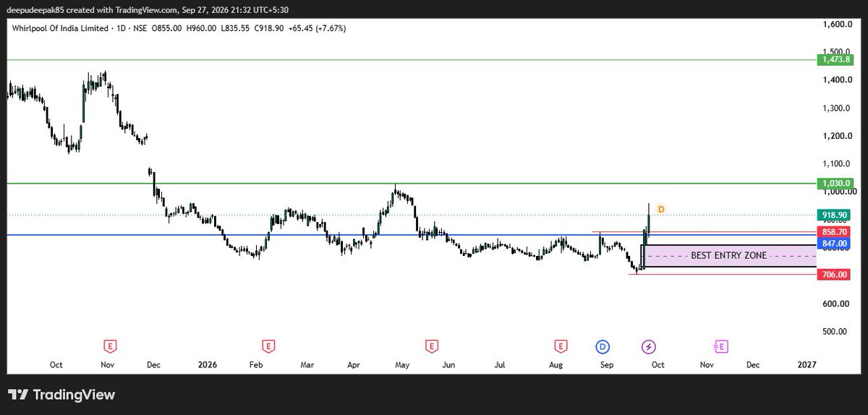Viewport: 868px width, 415px height.
Task: Select the purple upcoming earnings E marker
Action: coord(721,346)
